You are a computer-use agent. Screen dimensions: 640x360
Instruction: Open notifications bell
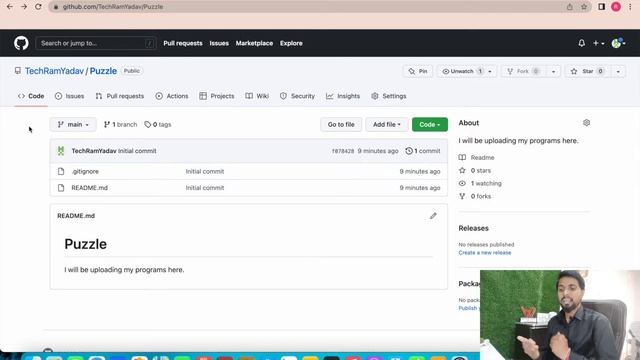(582, 43)
